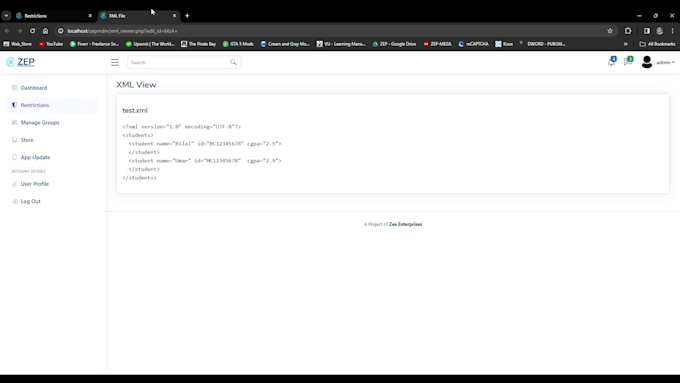Close the Restrictions browser tab
This screenshot has width=680, height=383.
(x=90, y=16)
